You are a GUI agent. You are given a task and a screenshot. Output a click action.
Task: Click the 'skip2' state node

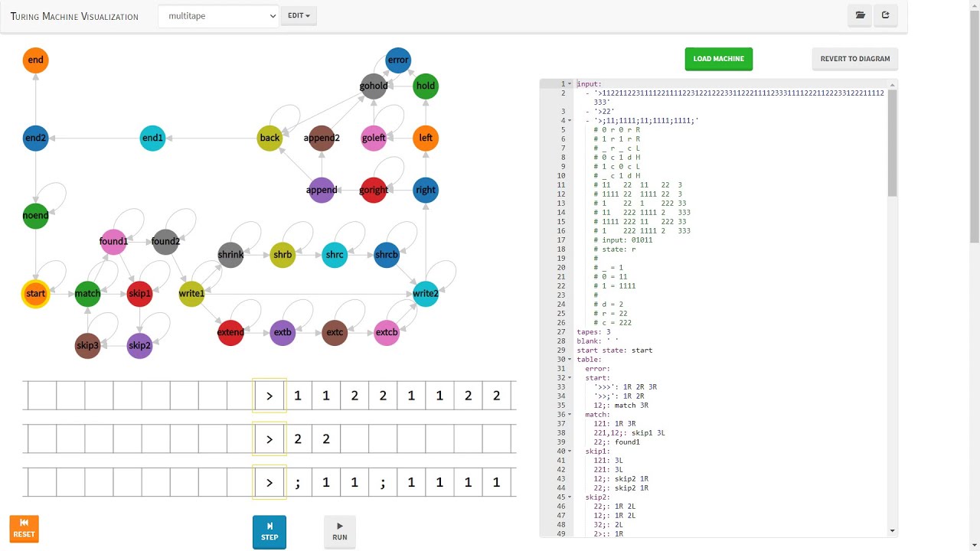click(139, 346)
